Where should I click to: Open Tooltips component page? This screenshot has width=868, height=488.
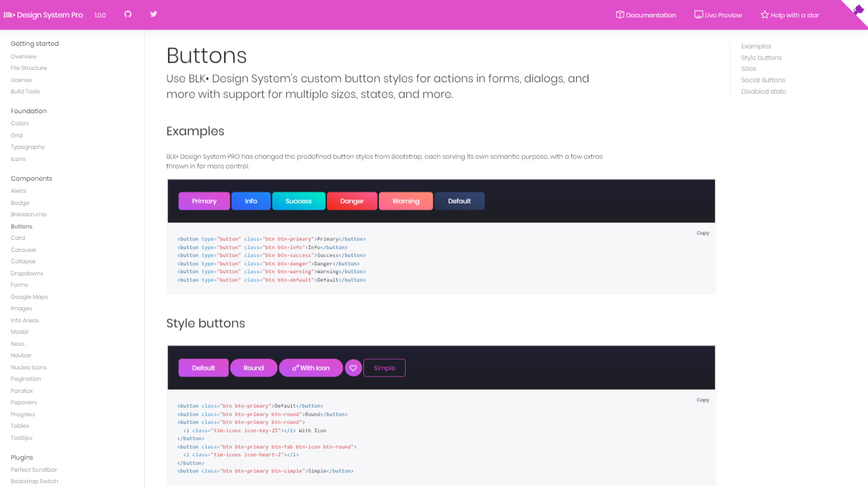(x=22, y=438)
